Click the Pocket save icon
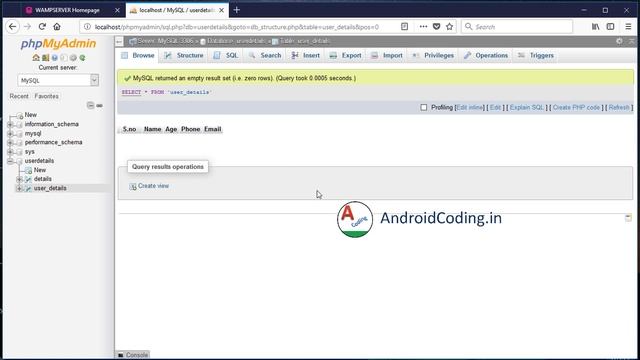The image size is (640, 360). tap(436, 27)
